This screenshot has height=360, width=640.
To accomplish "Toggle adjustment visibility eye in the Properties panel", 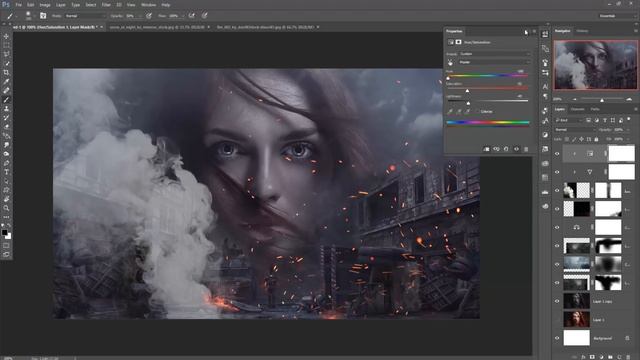I will pyautogui.click(x=516, y=149).
